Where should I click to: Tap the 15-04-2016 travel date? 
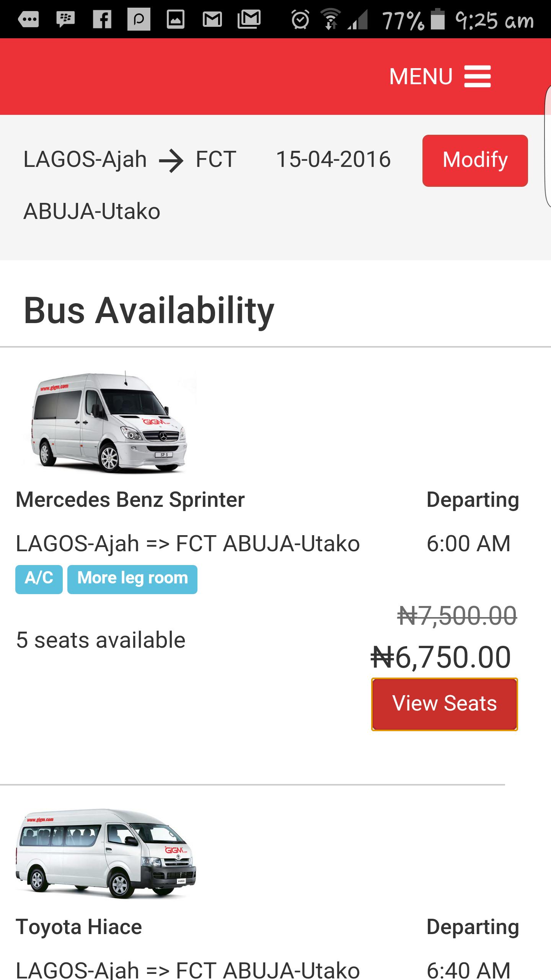[333, 159]
